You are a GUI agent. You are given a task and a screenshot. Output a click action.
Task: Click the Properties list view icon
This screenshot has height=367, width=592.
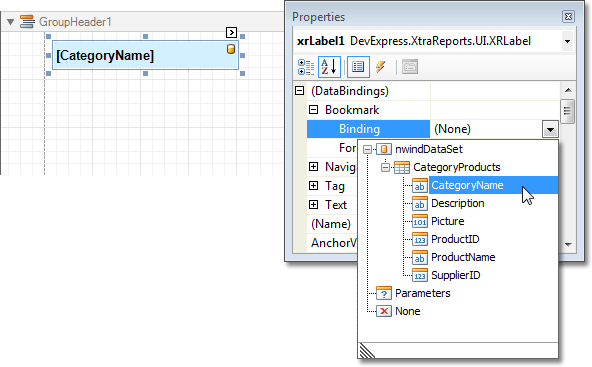[x=358, y=67]
